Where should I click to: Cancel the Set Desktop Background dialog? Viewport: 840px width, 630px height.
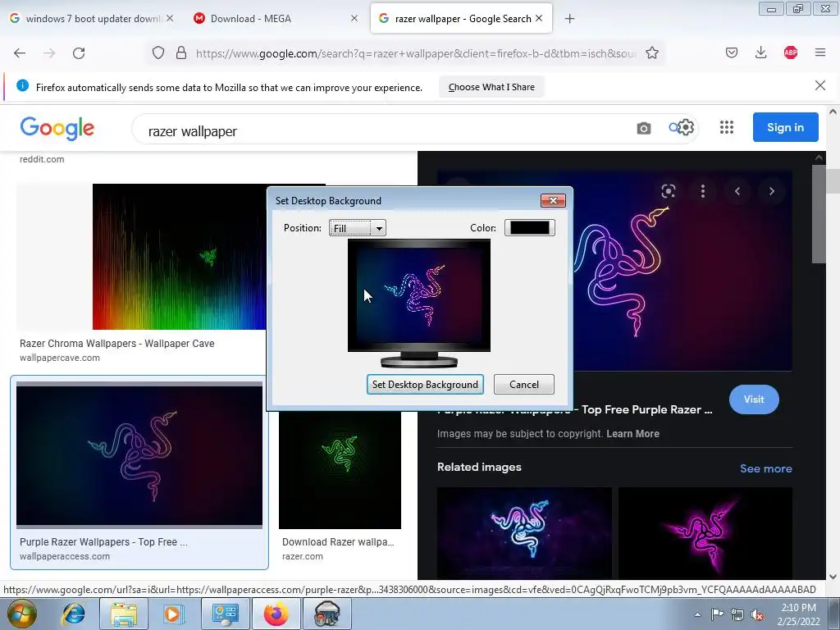[x=524, y=384]
